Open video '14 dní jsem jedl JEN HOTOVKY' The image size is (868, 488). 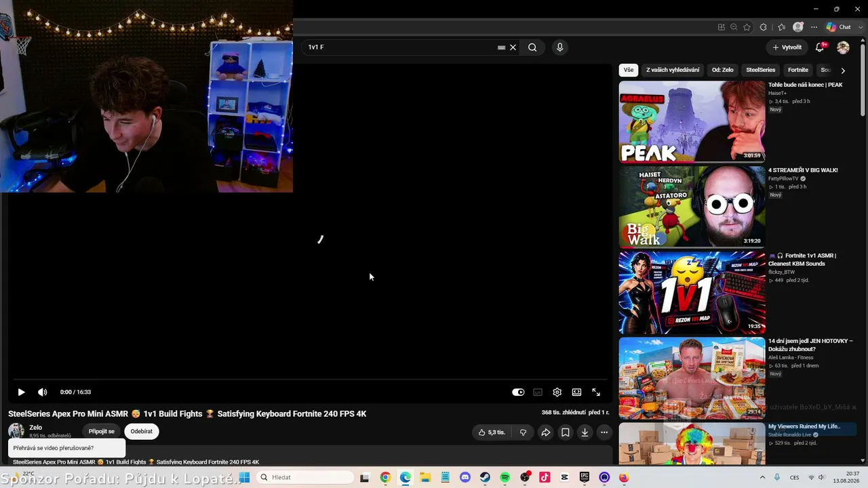pos(810,345)
